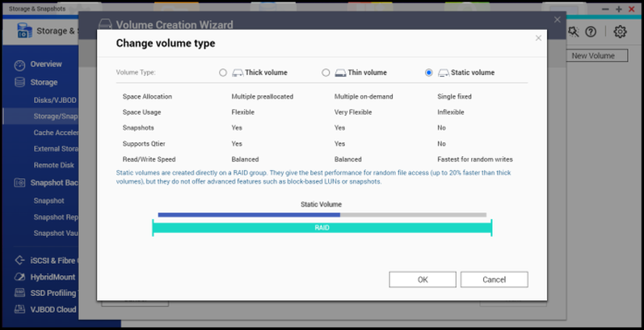
Task: Click the Static volume drive icon
Action: 444,73
